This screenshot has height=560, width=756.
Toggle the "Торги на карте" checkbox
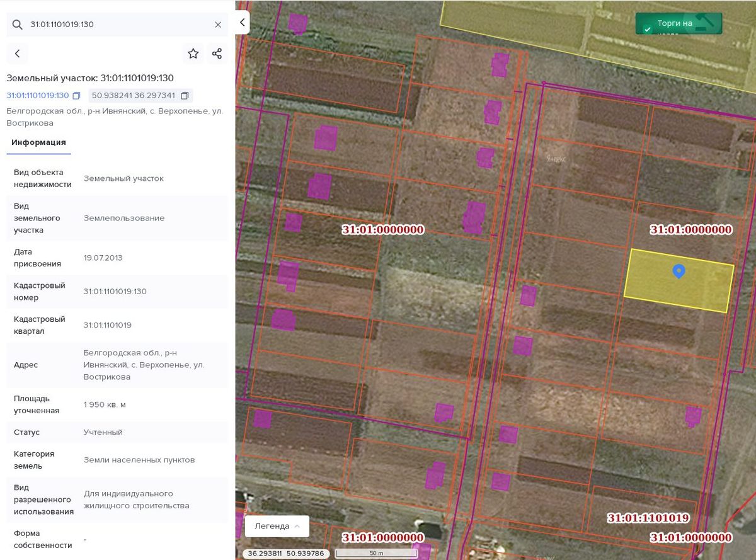coord(648,29)
